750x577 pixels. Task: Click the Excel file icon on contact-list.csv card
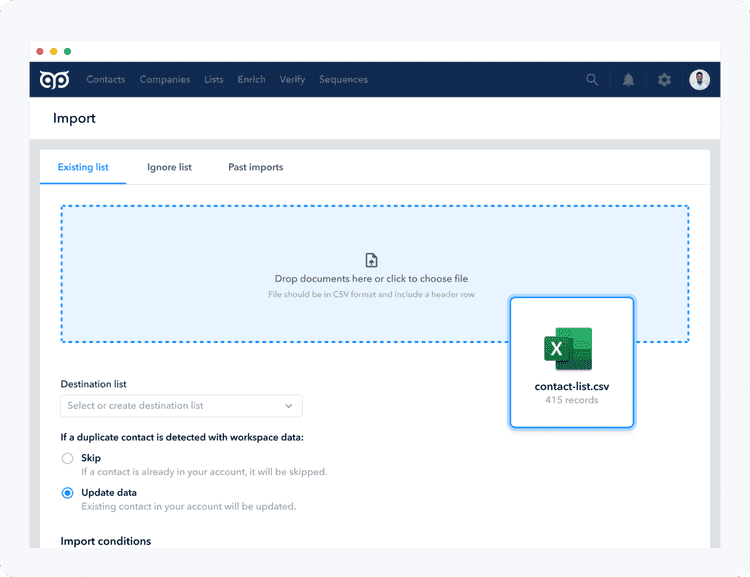coord(568,348)
